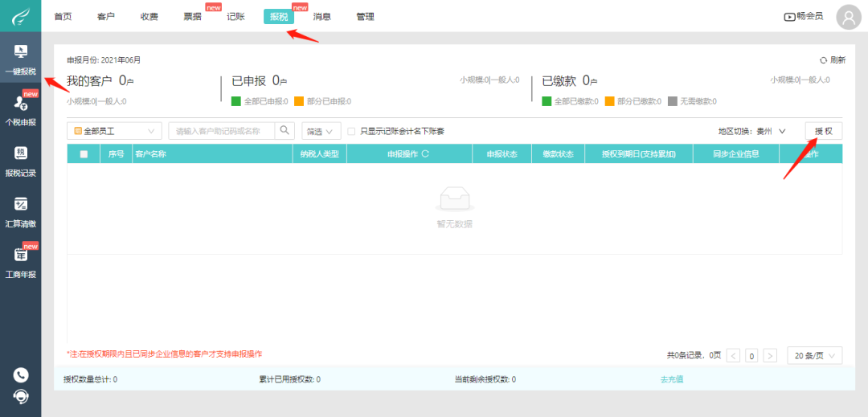The image size is (868, 417).
Task: Click the 共0条记录 record count text
Action: [685, 356]
